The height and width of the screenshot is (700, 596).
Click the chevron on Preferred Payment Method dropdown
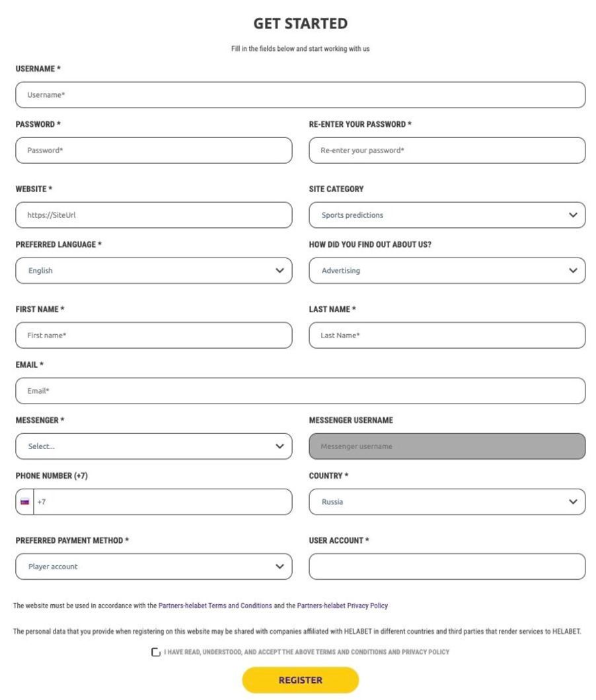pos(278,566)
